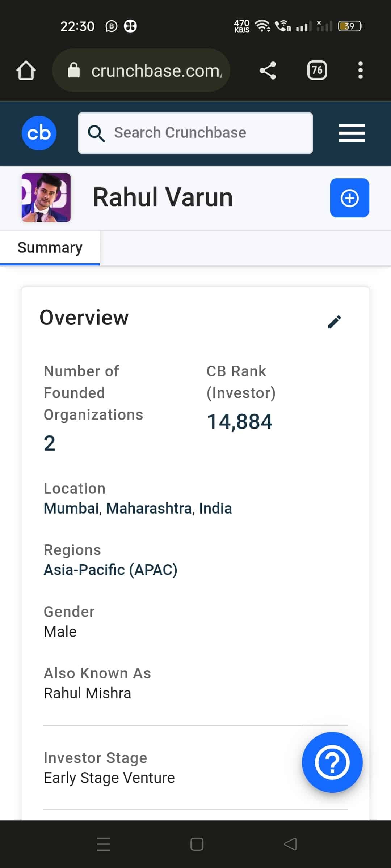Tap the Crunchbase cb logo
The width and height of the screenshot is (391, 868).
coord(39,133)
